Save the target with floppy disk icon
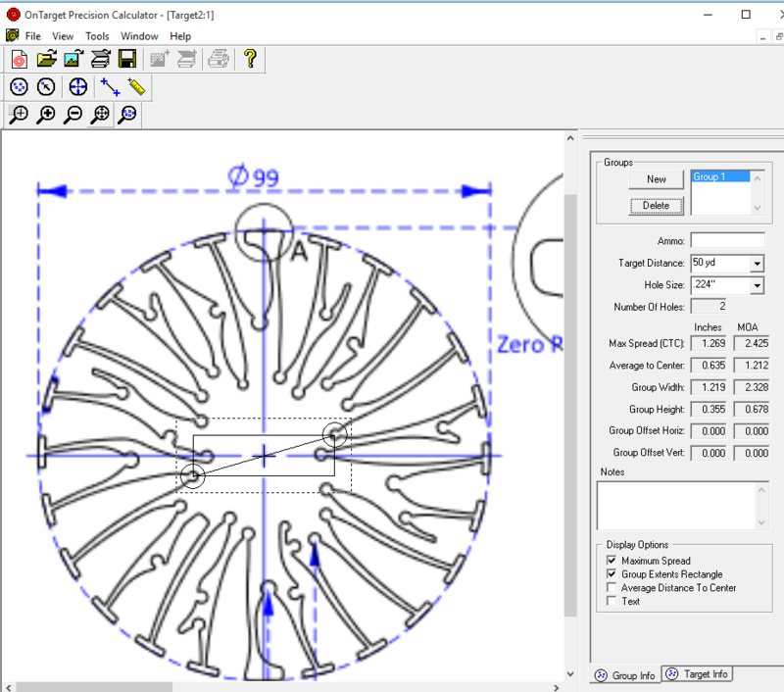The height and width of the screenshot is (692, 784). pos(127,60)
